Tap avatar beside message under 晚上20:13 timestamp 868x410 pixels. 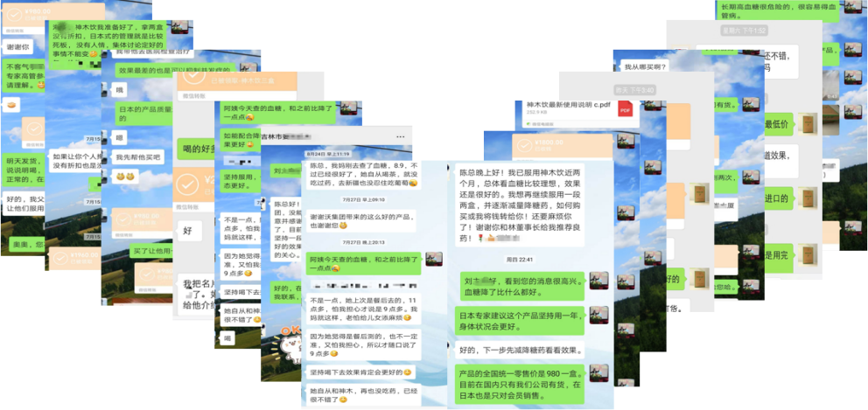(x=434, y=259)
